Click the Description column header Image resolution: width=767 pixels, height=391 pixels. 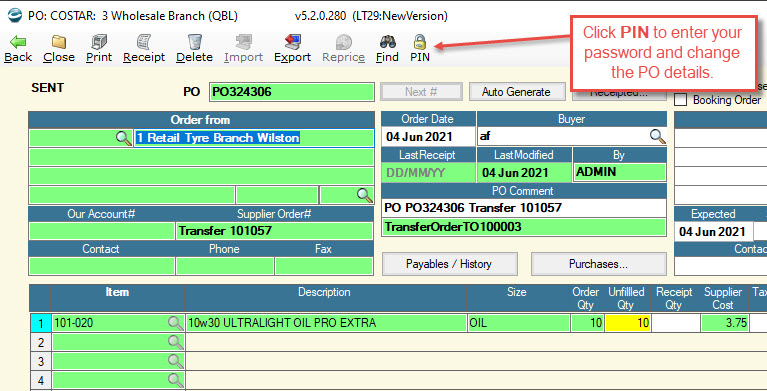click(325, 298)
